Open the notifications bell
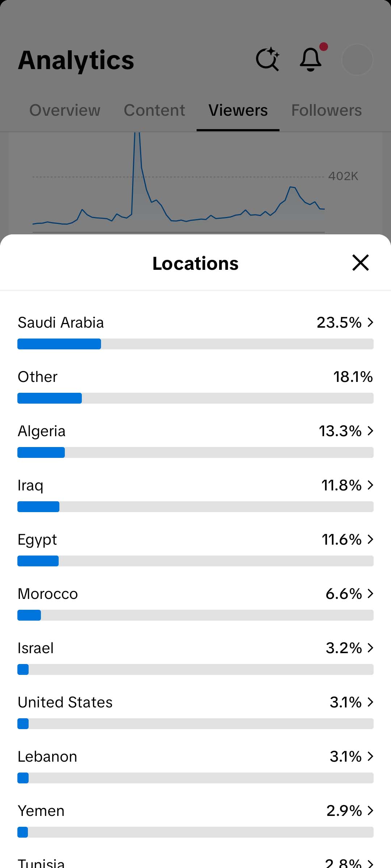This screenshot has width=391, height=868. click(x=311, y=59)
